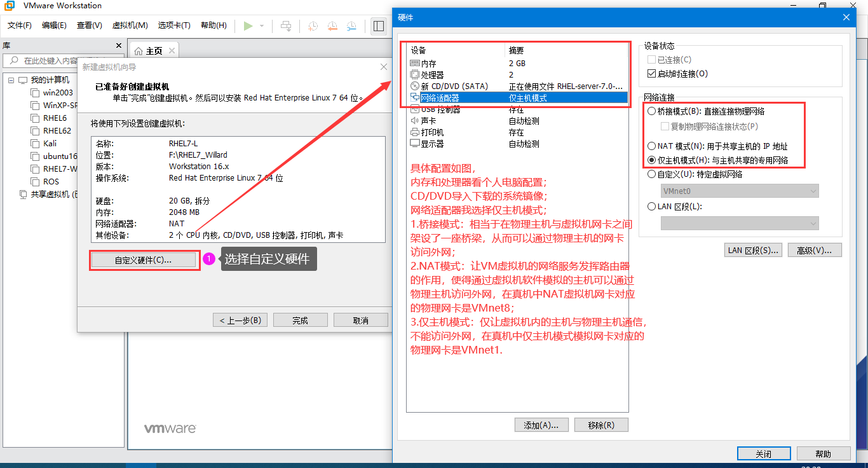Click the 完成 finish button
This screenshot has width=868, height=468.
coord(301,320)
